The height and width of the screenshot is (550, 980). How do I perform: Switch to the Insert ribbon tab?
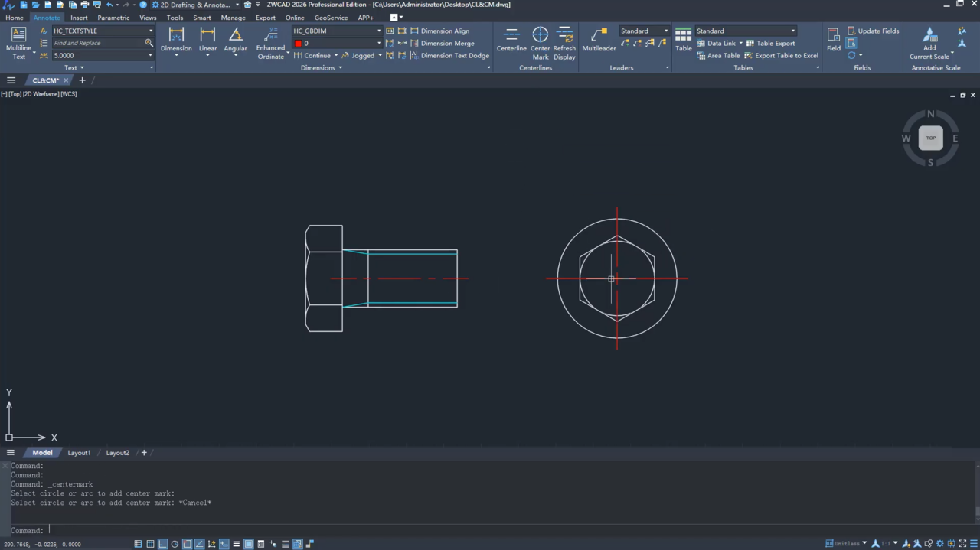click(79, 18)
